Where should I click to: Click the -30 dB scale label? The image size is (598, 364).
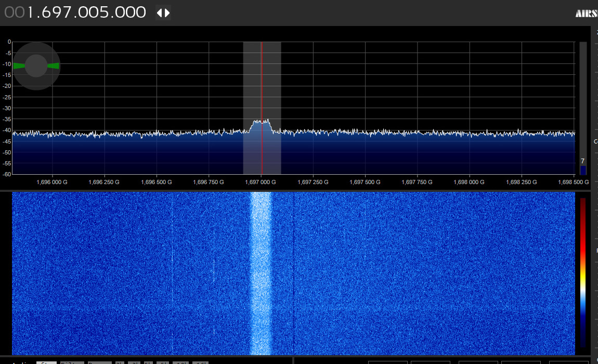tap(7, 108)
